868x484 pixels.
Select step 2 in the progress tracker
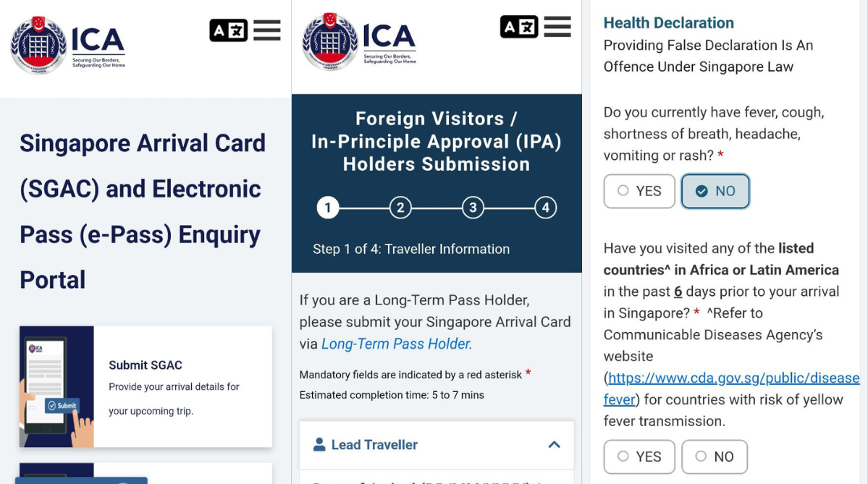[400, 208]
